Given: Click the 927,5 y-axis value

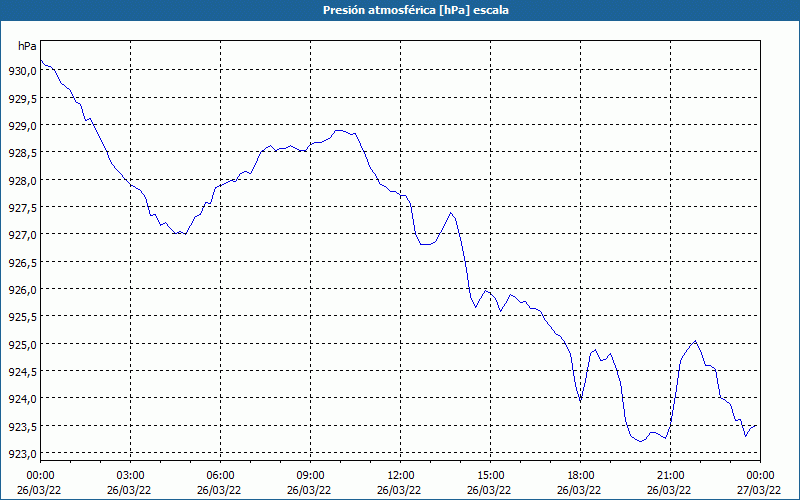Looking at the screenshot, I should coord(22,208).
